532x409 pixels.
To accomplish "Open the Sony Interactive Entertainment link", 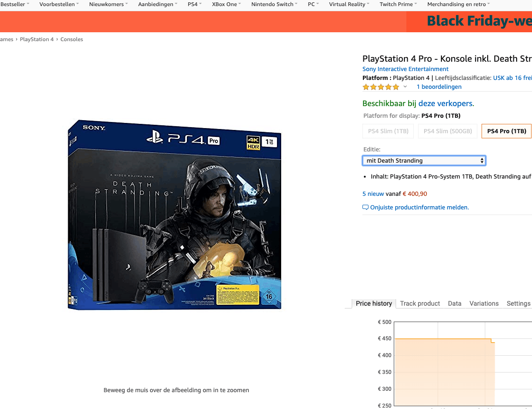I will tap(405, 69).
